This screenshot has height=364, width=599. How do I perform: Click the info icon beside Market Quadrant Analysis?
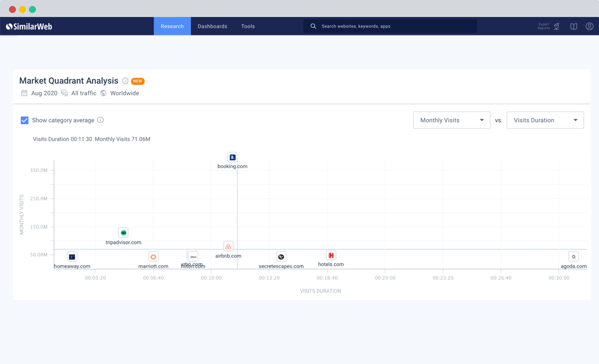125,81
